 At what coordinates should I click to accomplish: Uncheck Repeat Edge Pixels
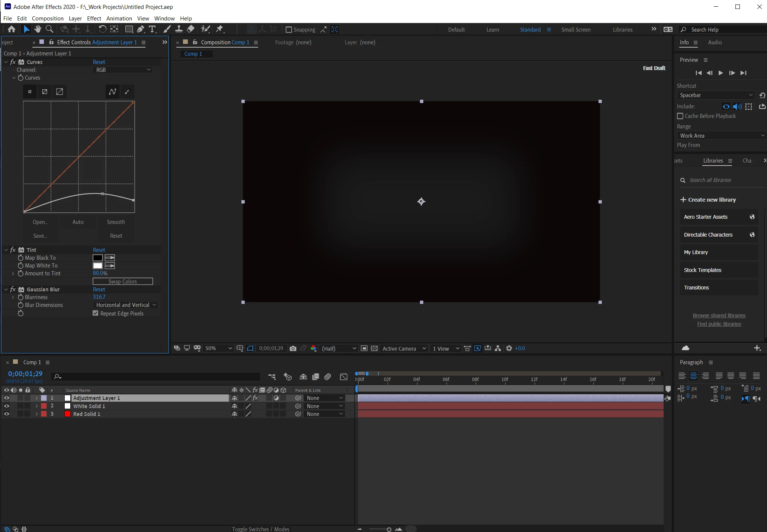pos(96,313)
